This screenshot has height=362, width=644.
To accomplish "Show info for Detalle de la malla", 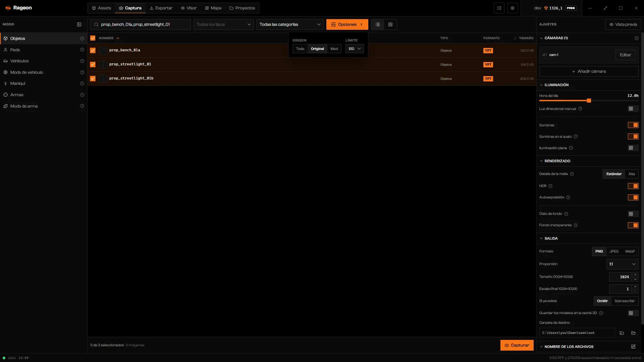I will click(x=572, y=174).
